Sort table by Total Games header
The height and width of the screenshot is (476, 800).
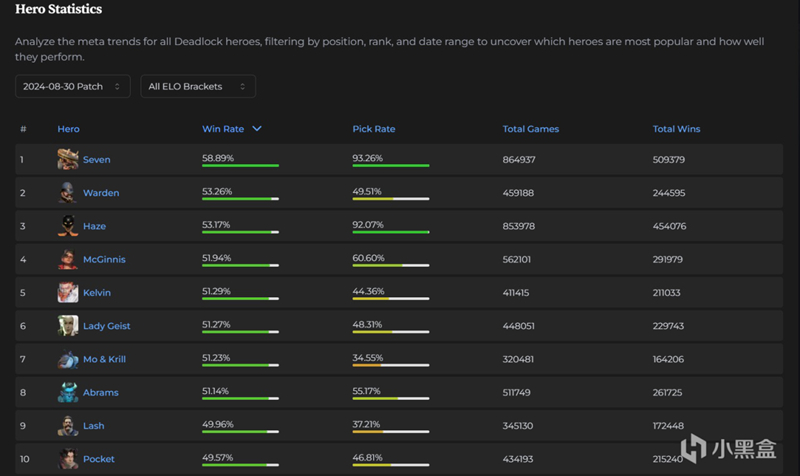coord(531,129)
